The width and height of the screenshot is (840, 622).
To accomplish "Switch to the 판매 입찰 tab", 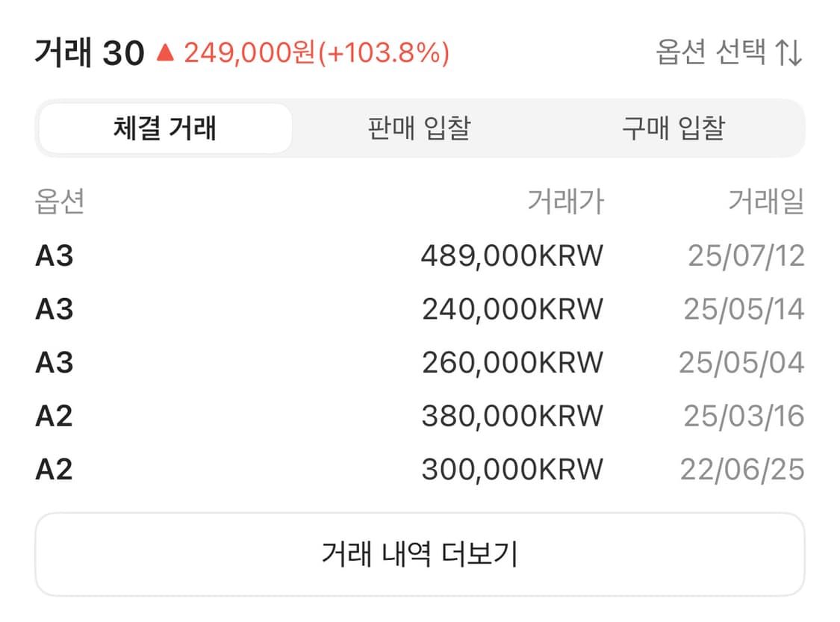I will [x=420, y=128].
